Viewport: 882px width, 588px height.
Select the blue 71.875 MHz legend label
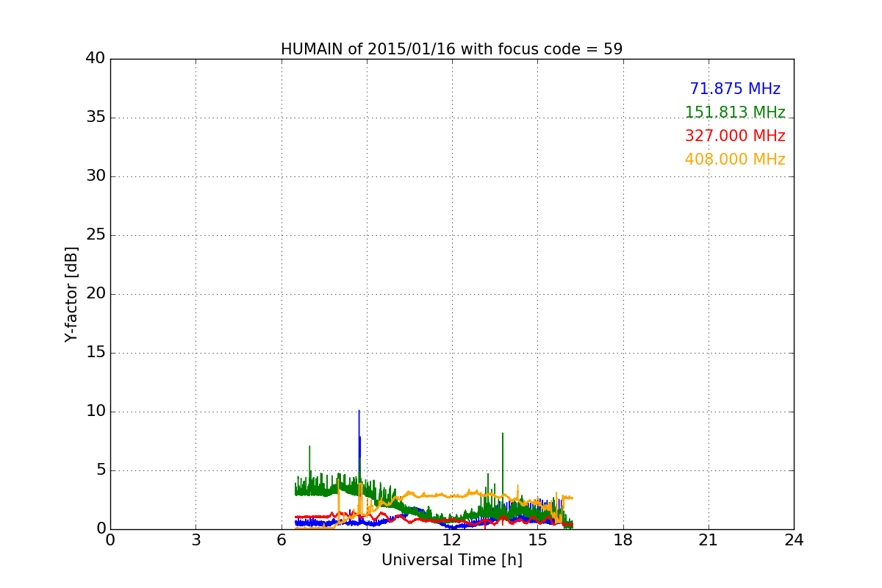(735, 89)
